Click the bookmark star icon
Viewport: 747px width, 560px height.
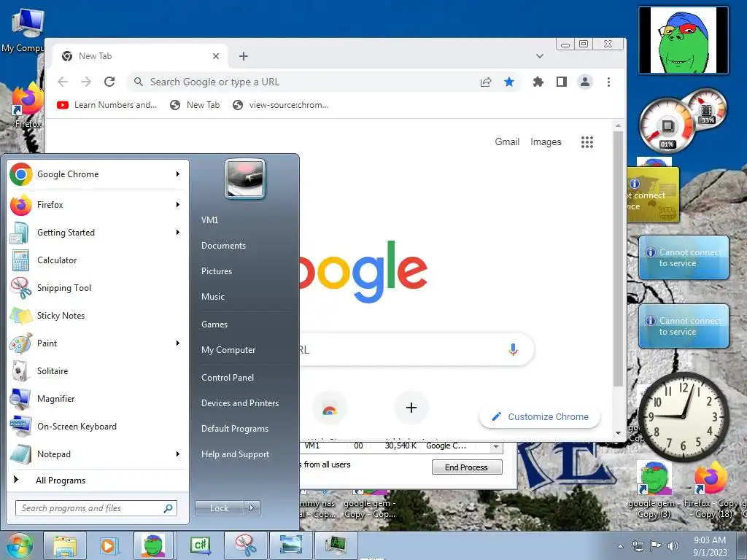click(x=508, y=82)
